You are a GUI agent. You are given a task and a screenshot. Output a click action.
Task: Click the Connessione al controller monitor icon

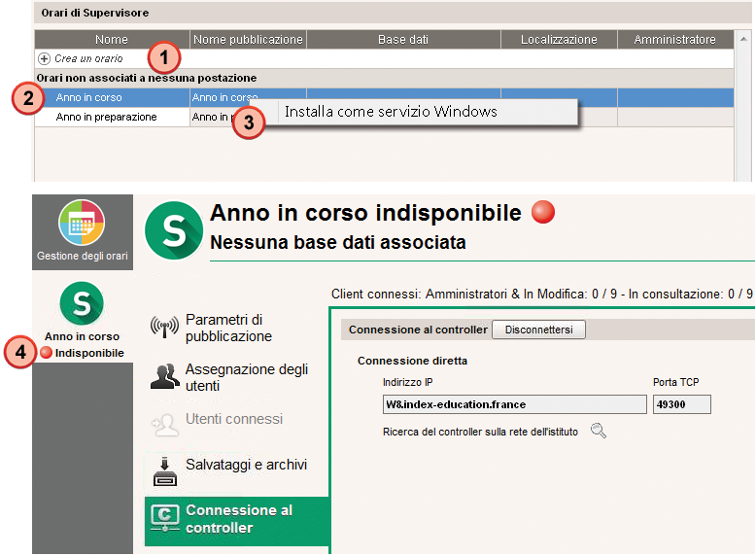pos(165,518)
